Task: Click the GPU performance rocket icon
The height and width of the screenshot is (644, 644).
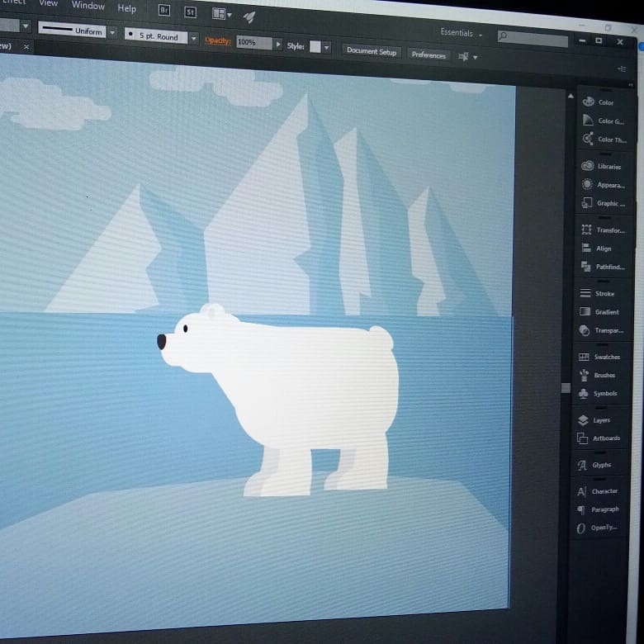Action: [249, 17]
